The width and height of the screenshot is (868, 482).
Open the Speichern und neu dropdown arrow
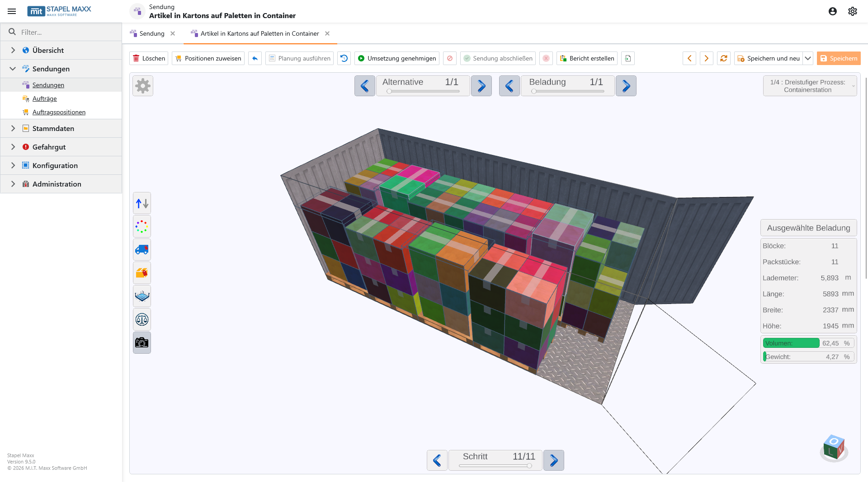coord(808,58)
